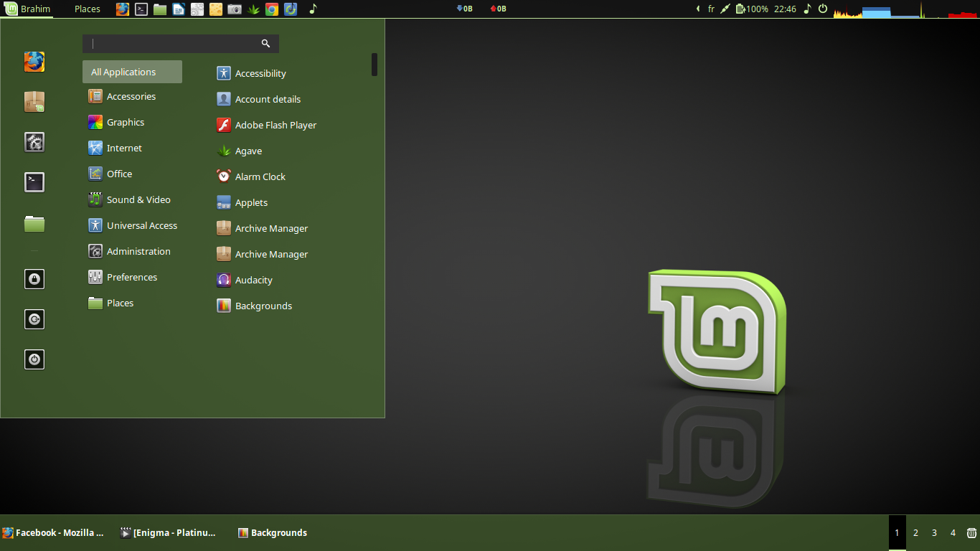Click the Quit power icon in menu sidebar
Image resolution: width=980 pixels, height=551 pixels.
[x=34, y=359]
